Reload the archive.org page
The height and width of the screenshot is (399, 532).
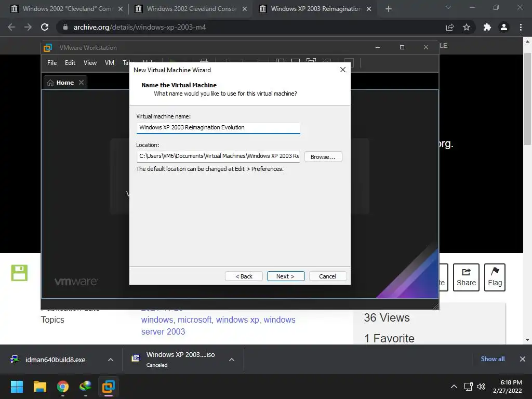tap(45, 27)
